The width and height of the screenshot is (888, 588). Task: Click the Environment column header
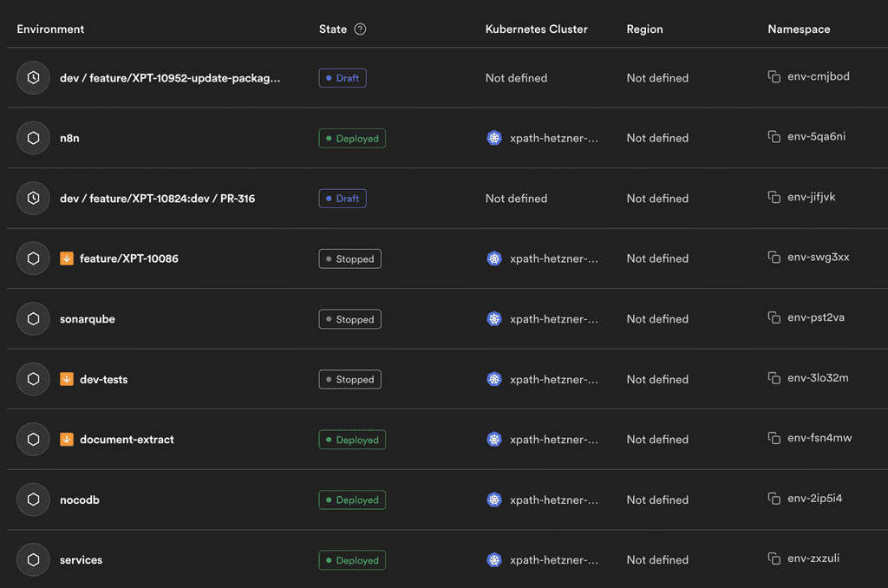50,29
